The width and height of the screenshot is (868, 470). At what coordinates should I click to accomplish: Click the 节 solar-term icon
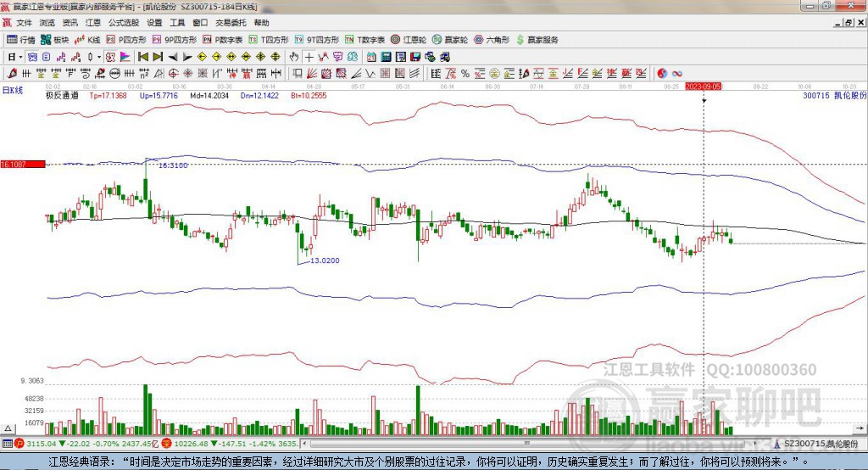[x=337, y=57]
